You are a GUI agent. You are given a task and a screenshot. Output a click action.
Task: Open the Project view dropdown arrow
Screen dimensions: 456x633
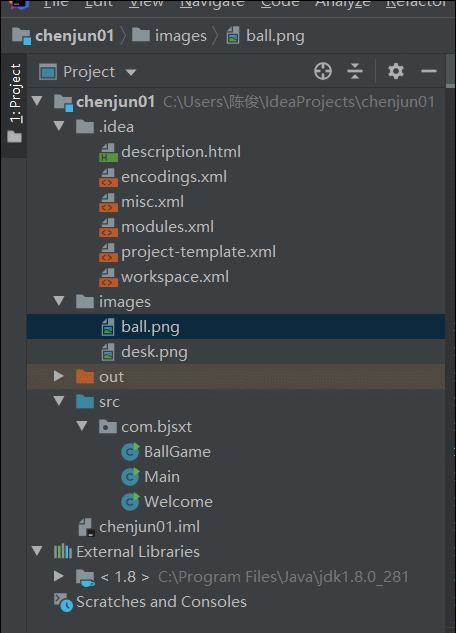[131, 72]
